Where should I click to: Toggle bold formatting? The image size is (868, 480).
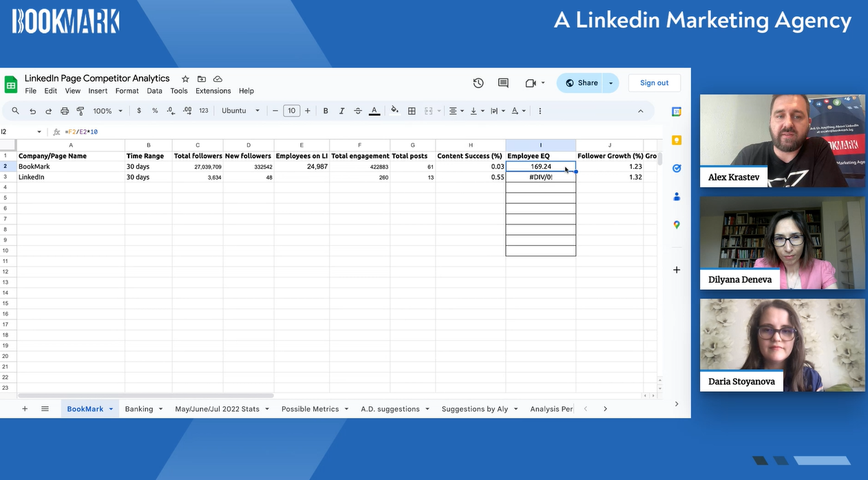coord(326,111)
